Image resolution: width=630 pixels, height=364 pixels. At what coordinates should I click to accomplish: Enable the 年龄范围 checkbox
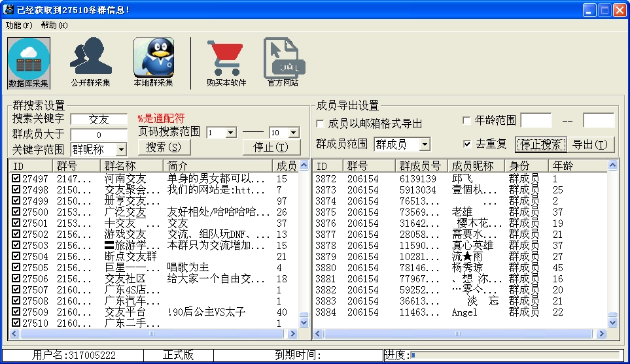(466, 120)
